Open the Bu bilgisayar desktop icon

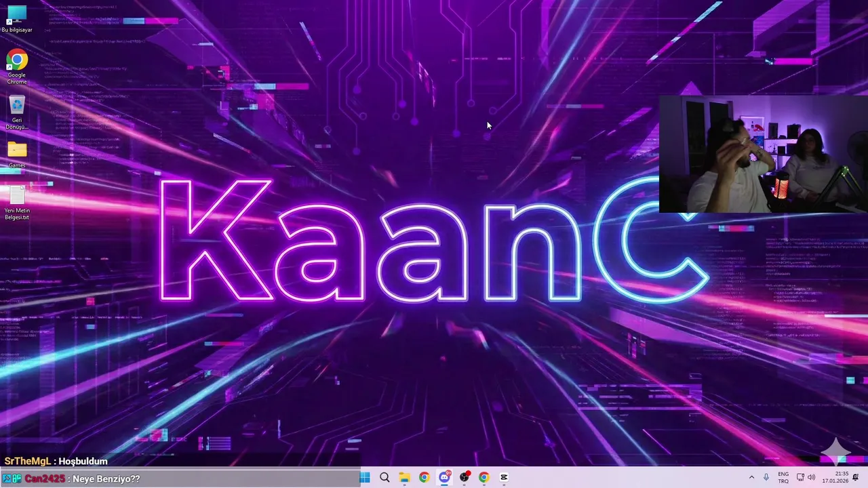coord(17,19)
